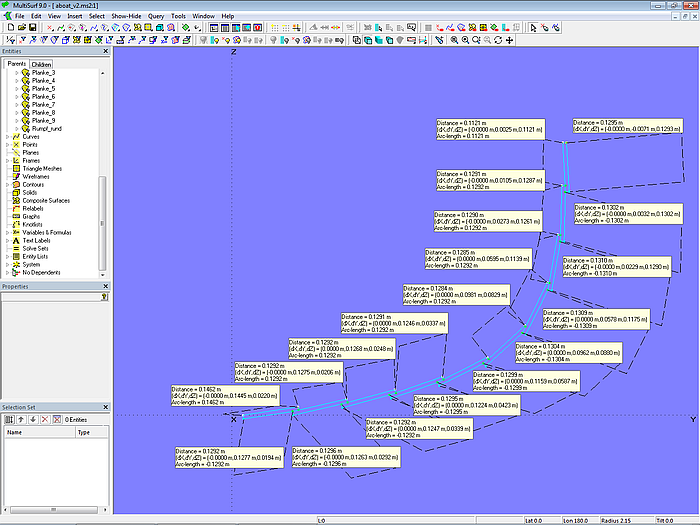Screen dimensions: 700x525
Task: Open the Query menu
Action: (156, 17)
